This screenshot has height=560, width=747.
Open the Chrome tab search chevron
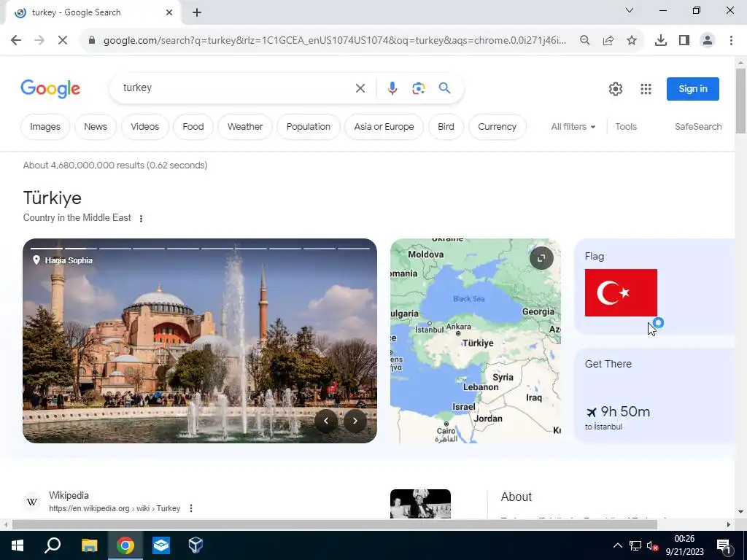coord(630,10)
